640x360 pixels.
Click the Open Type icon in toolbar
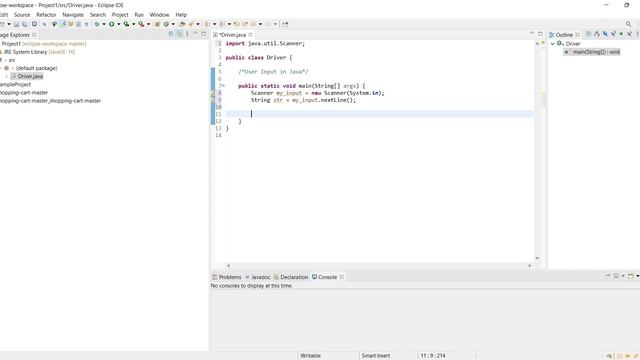point(182,24)
